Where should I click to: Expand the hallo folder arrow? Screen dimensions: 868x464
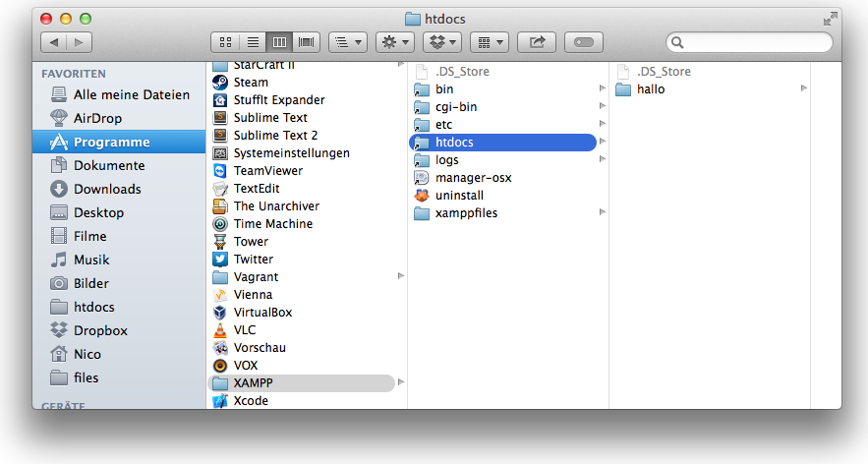point(804,88)
